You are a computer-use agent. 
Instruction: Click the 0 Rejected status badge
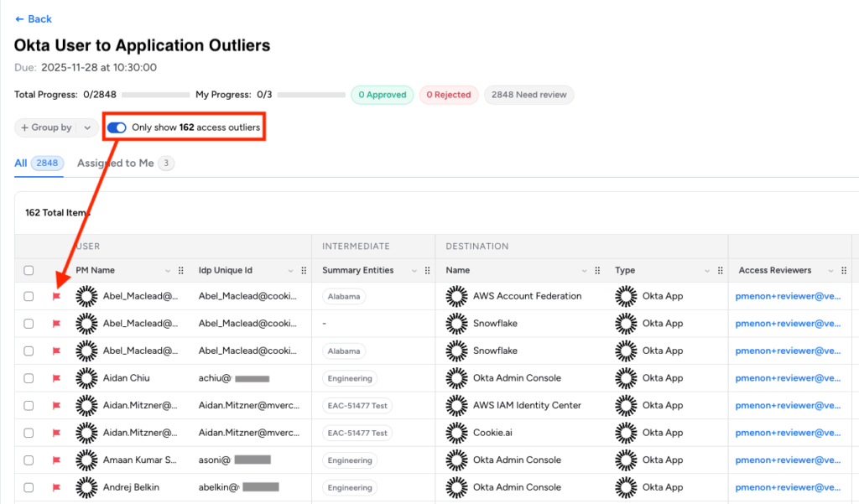449,95
